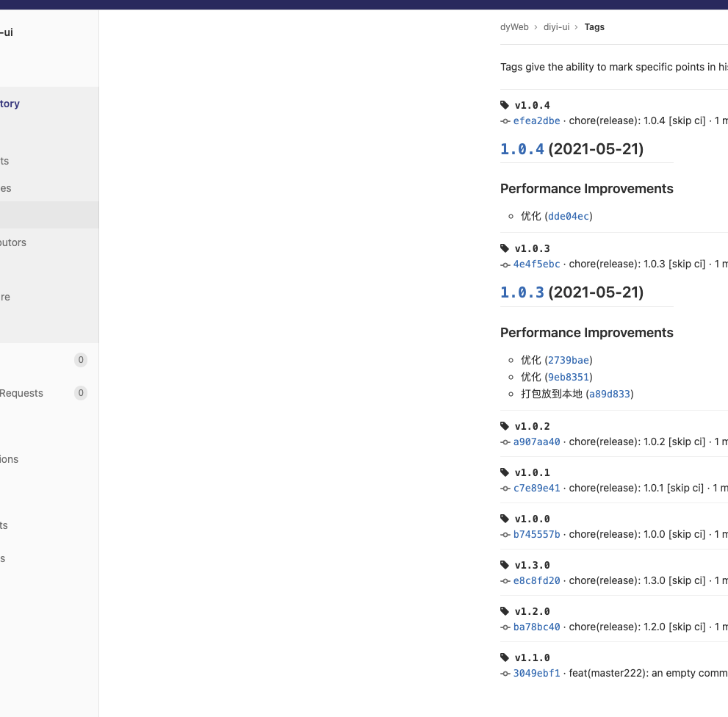Open the dyWeb breadcrumb link

[514, 26]
